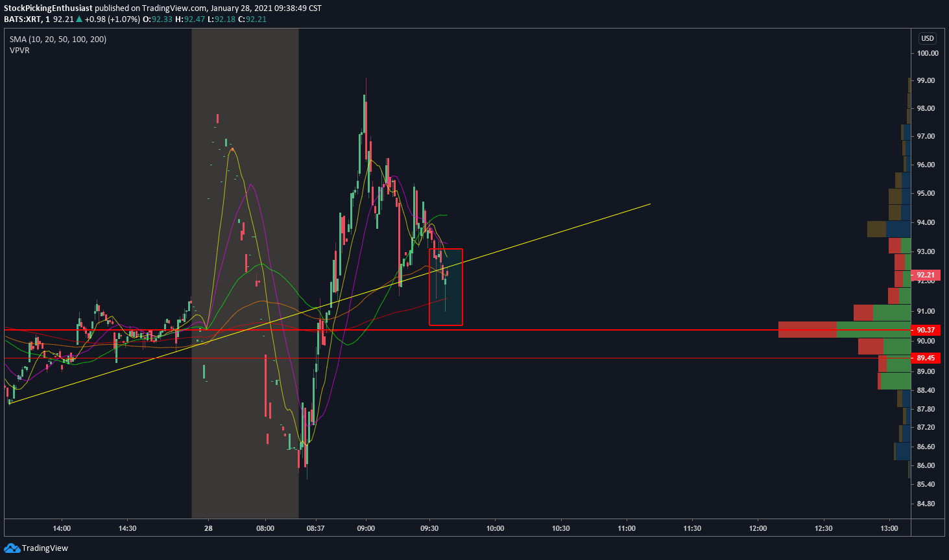Click the 14:30 time axis label
The width and height of the screenshot is (949, 560).
[x=127, y=528]
